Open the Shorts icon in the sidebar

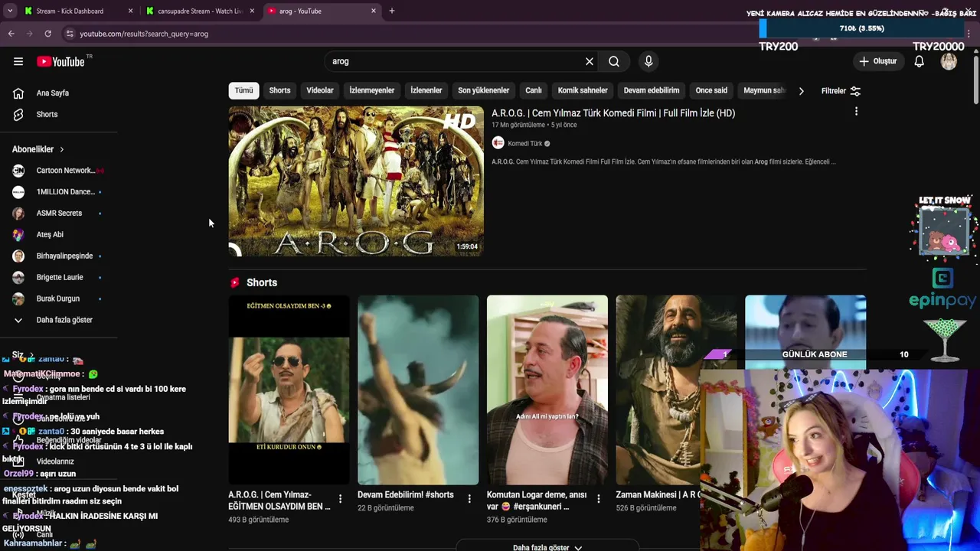click(x=18, y=115)
